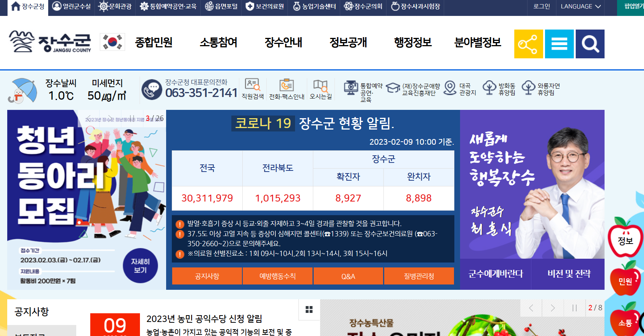Open the notice grid view icon

pos(309,309)
